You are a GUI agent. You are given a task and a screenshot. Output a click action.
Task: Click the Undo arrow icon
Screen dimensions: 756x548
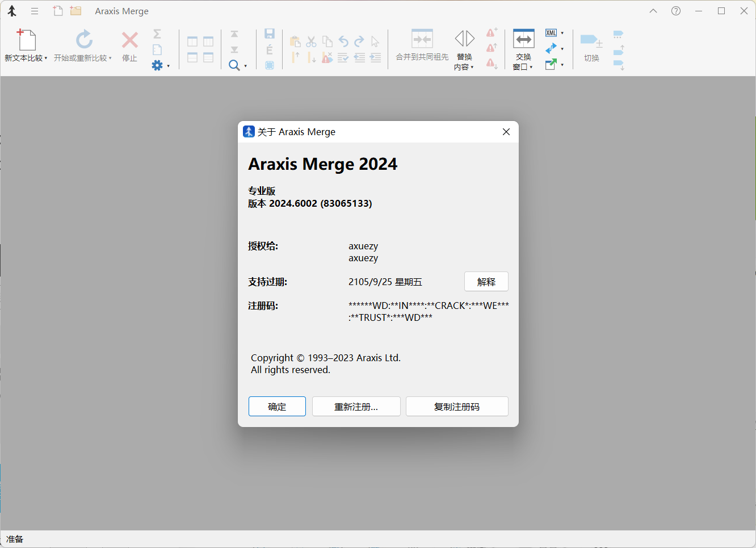343,41
